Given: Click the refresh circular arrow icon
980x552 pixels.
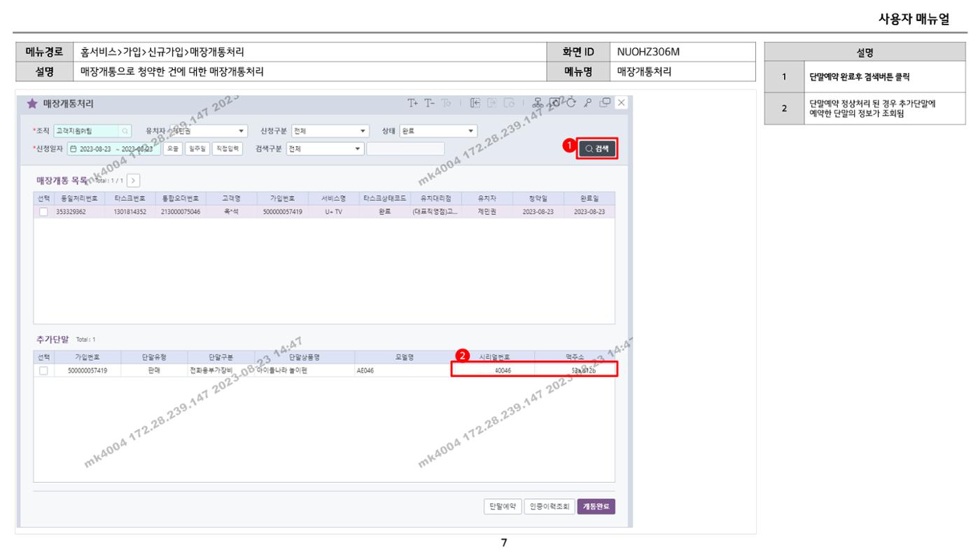Looking at the screenshot, I should click(x=573, y=104).
